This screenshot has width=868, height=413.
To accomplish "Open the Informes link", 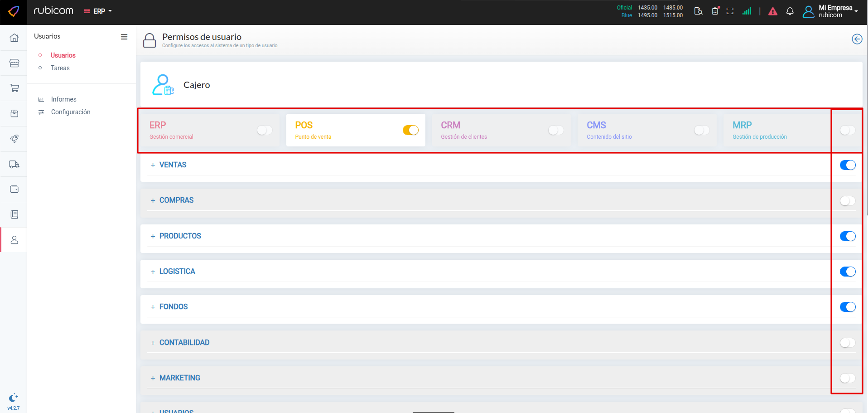I will click(63, 99).
